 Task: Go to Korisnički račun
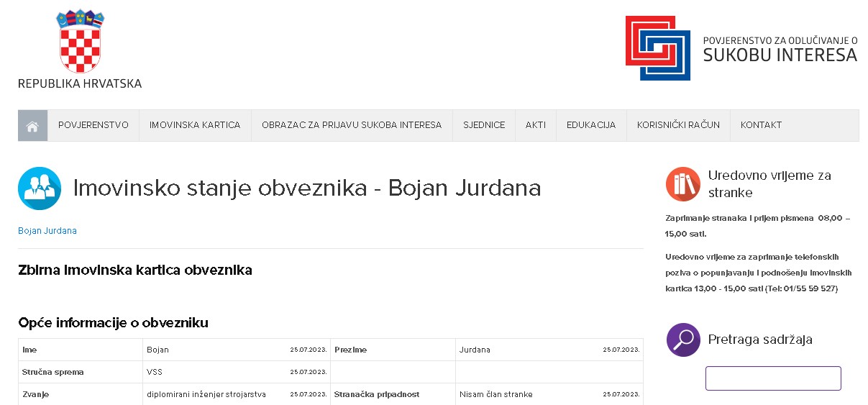pos(678,125)
